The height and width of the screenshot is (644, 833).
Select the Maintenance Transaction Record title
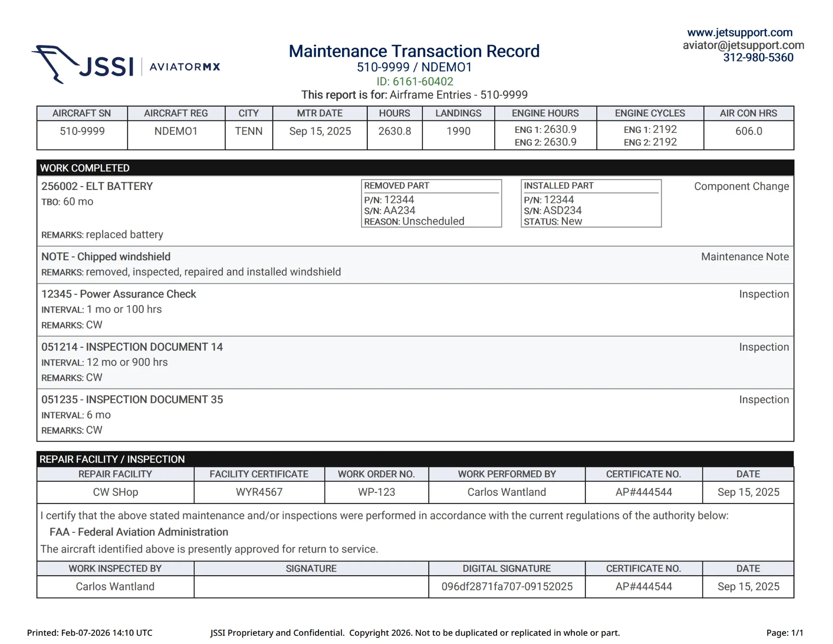[x=414, y=52]
